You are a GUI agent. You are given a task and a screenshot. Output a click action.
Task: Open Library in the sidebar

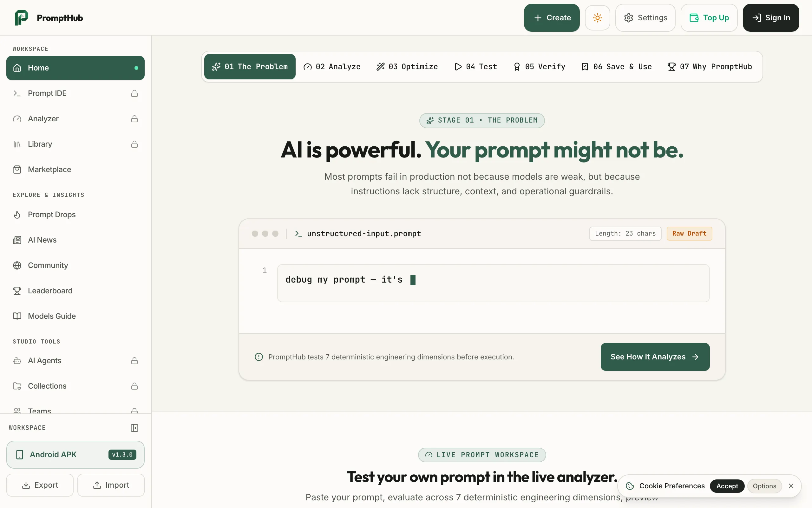[75, 144]
